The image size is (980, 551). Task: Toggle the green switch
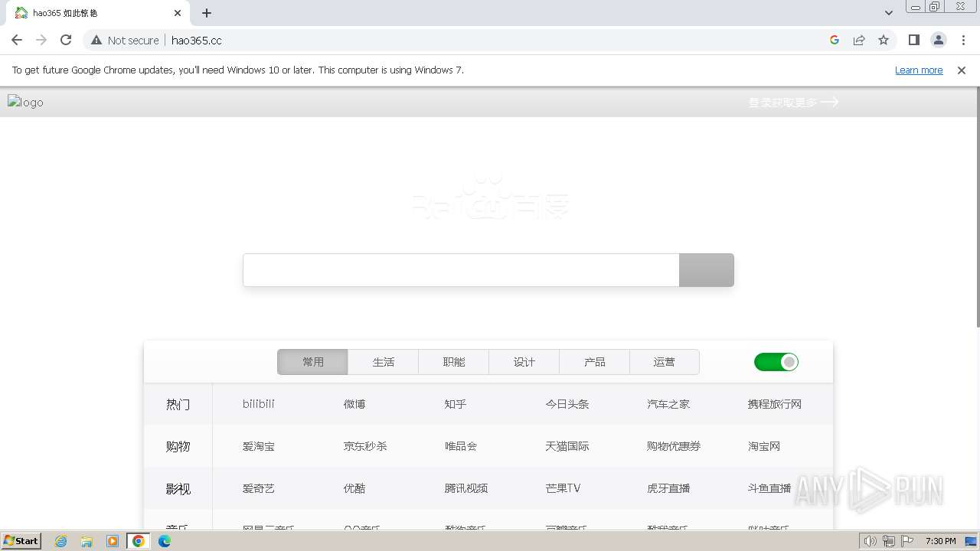pos(776,362)
